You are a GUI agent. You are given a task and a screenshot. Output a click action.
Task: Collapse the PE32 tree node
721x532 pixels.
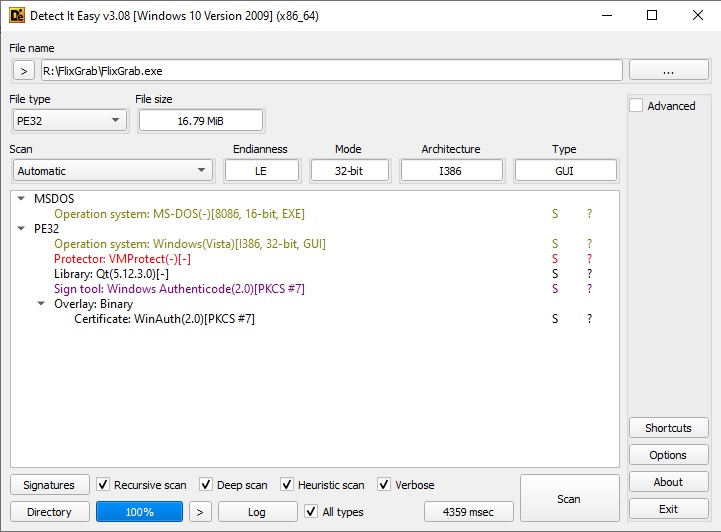[x=21, y=229]
